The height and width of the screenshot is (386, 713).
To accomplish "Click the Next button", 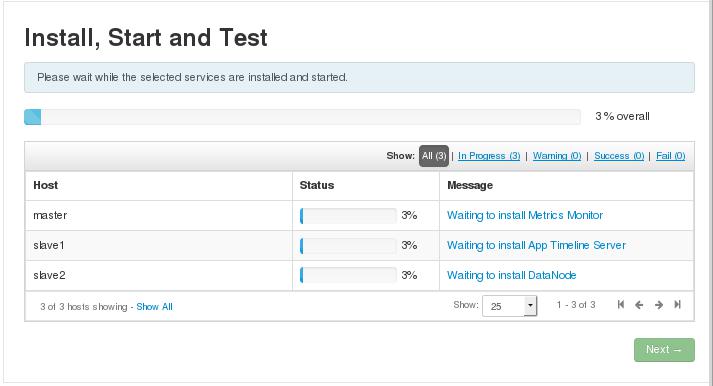I will 664,350.
